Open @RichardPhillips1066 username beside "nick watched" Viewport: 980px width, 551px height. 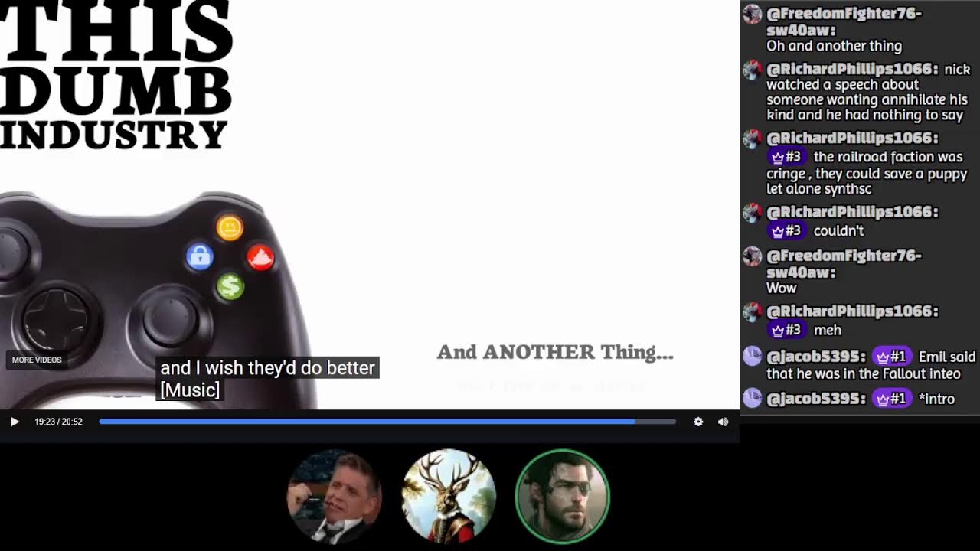coord(852,69)
